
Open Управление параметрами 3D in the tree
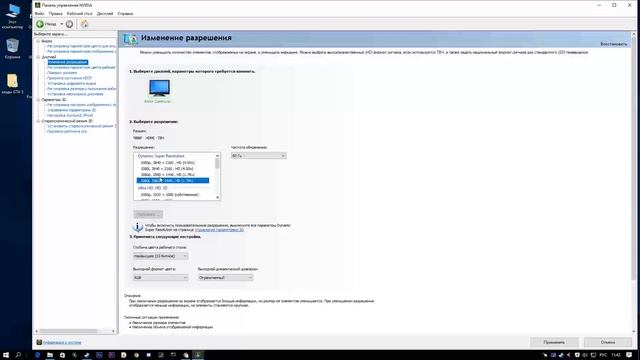coord(71,110)
